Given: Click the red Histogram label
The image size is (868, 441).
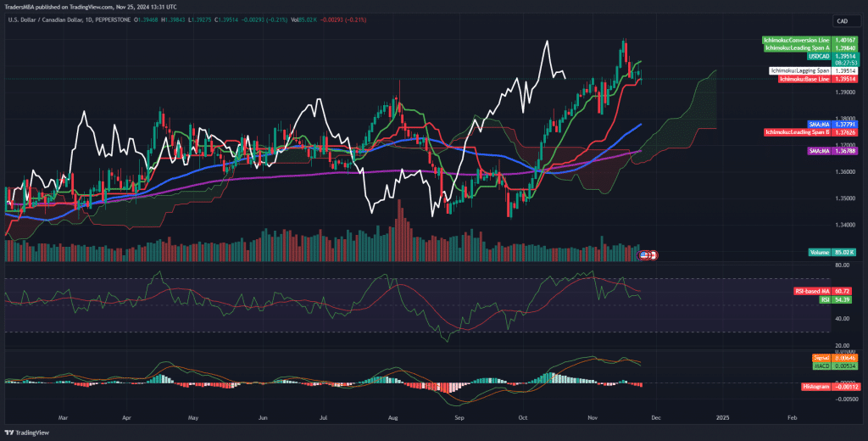Looking at the screenshot, I should click(x=815, y=387).
